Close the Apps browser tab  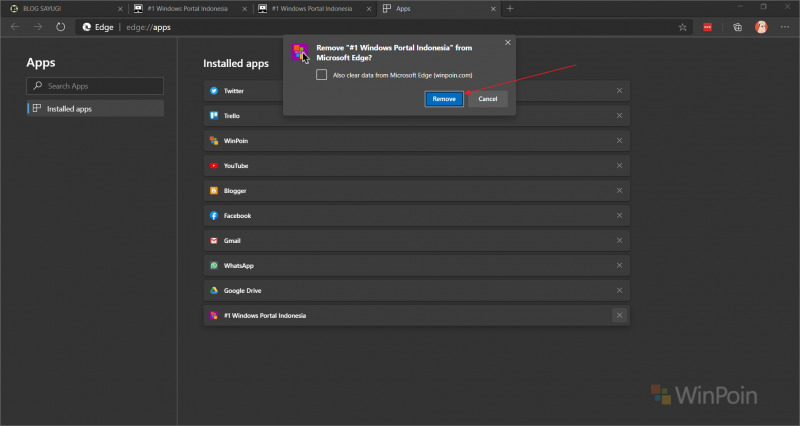pos(493,9)
